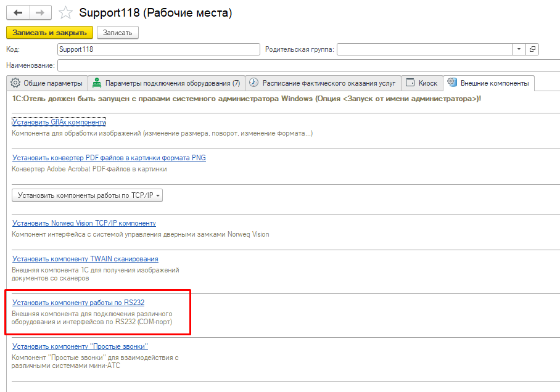Click the Установить GflAx компоненту link
Viewport: 560px width, 392px height.
click(59, 122)
